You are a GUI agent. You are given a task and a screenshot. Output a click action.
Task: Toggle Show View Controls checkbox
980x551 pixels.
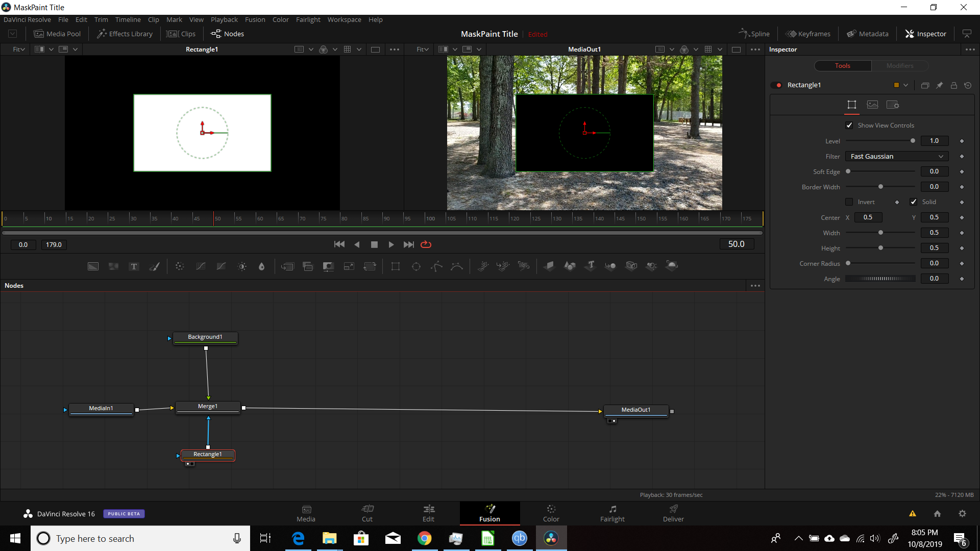tap(849, 126)
